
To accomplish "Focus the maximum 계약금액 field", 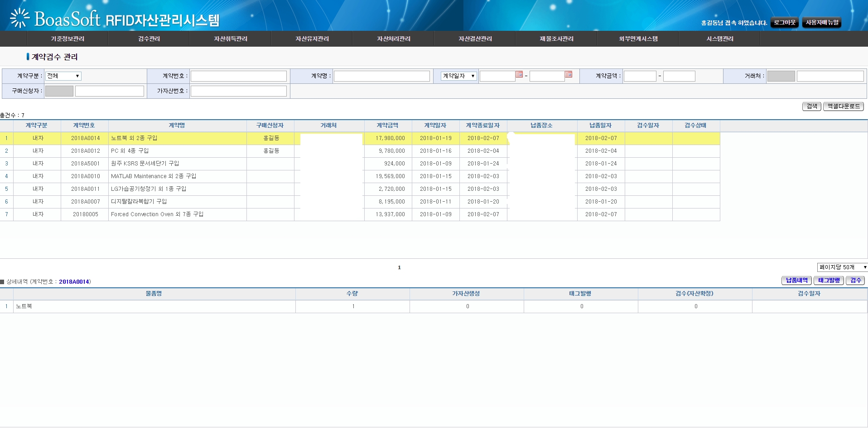I will pos(679,76).
